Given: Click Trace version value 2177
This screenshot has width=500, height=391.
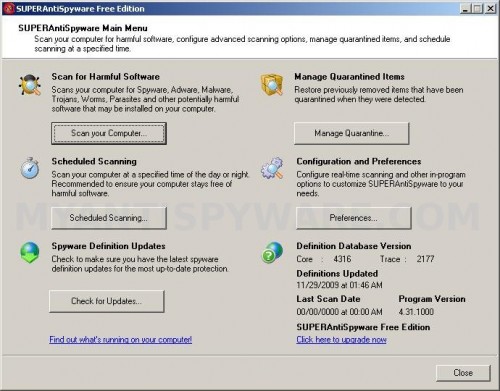Looking at the screenshot, I should click(425, 259).
